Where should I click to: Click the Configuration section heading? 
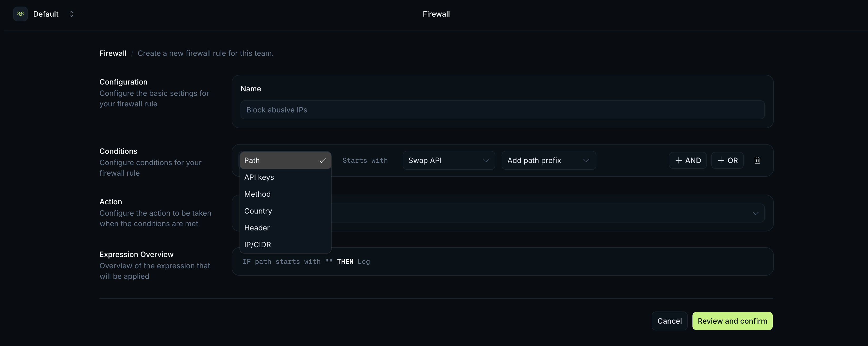pyautogui.click(x=123, y=82)
